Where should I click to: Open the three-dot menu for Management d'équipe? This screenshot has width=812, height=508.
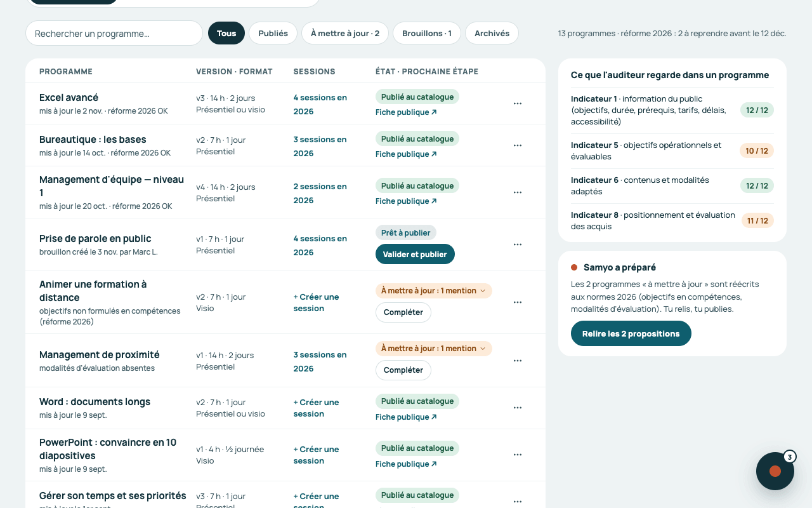518,192
